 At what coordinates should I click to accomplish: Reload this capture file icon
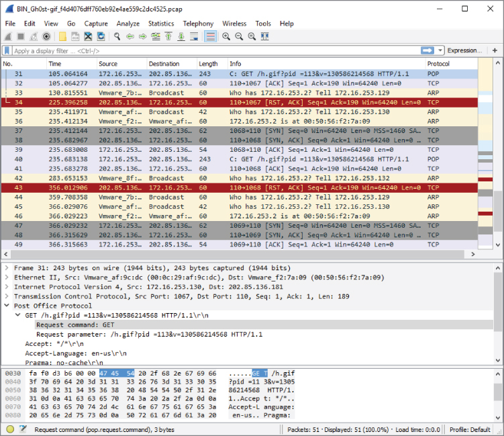click(101, 36)
